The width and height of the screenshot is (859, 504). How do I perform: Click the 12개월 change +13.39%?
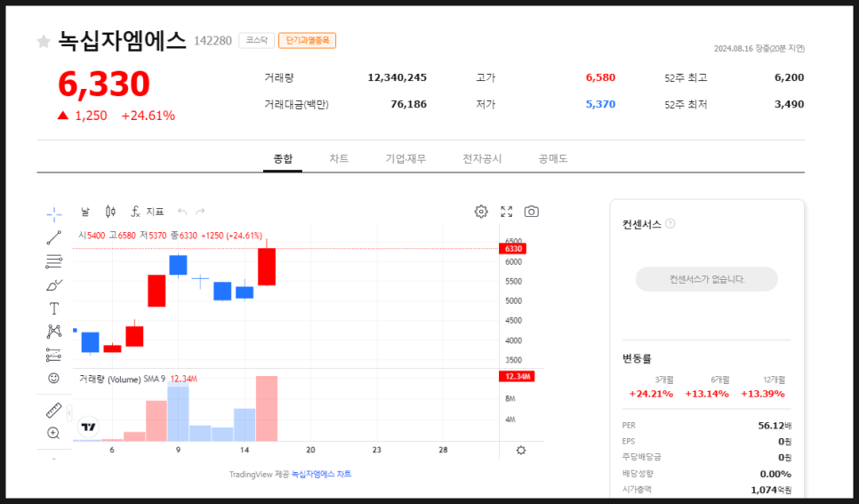point(763,394)
